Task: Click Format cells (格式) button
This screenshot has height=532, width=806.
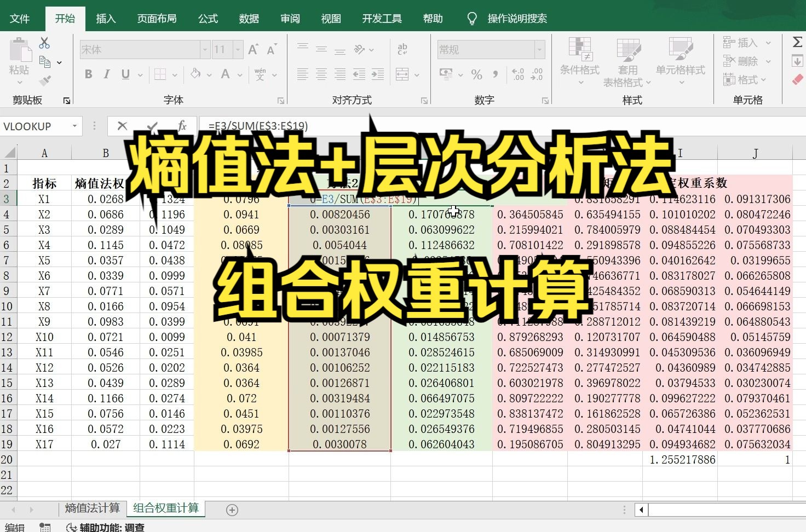Action: click(x=745, y=80)
